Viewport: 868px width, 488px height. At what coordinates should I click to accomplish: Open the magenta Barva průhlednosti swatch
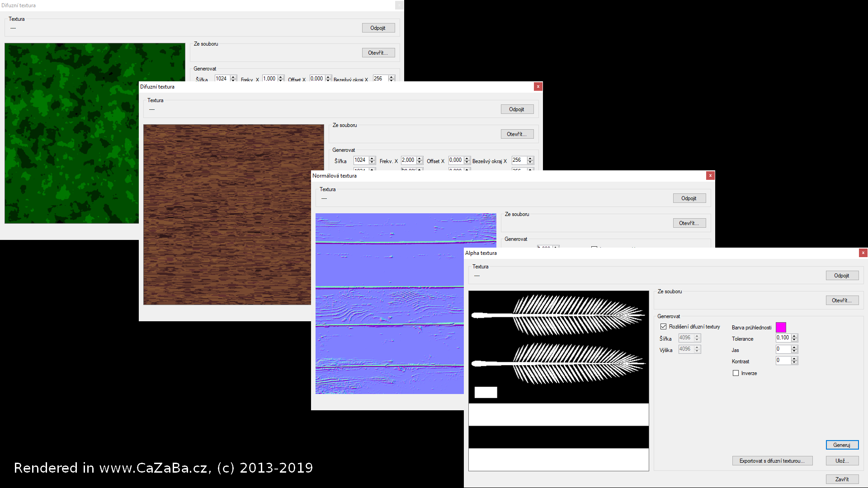point(781,327)
